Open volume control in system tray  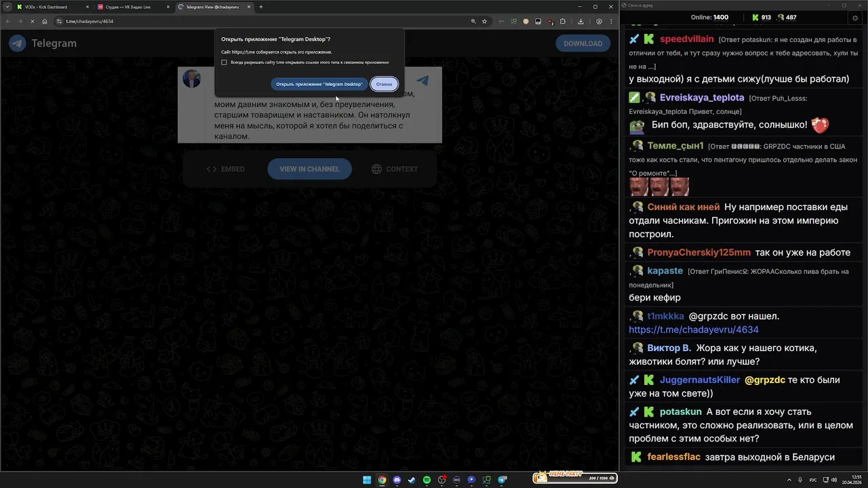[835, 480]
